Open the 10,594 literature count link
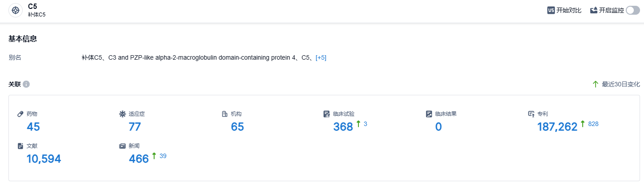 (44, 159)
